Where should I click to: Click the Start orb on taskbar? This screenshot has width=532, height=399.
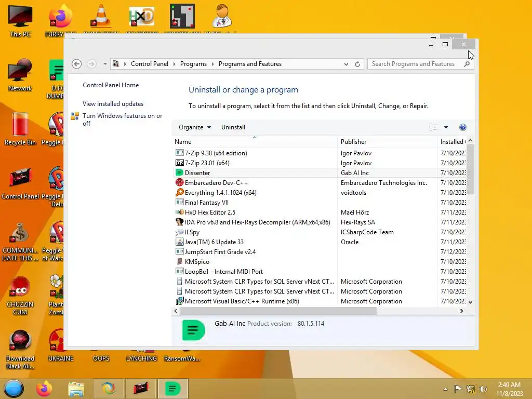point(14,389)
